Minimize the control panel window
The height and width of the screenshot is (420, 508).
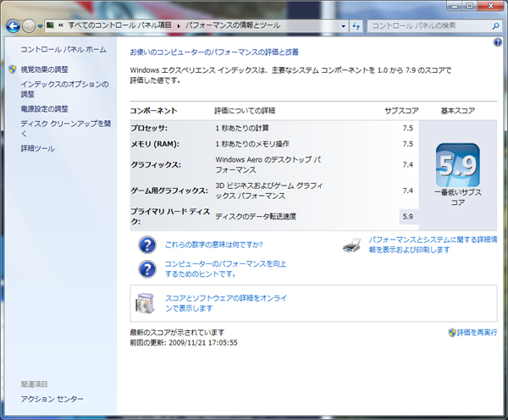click(x=455, y=6)
